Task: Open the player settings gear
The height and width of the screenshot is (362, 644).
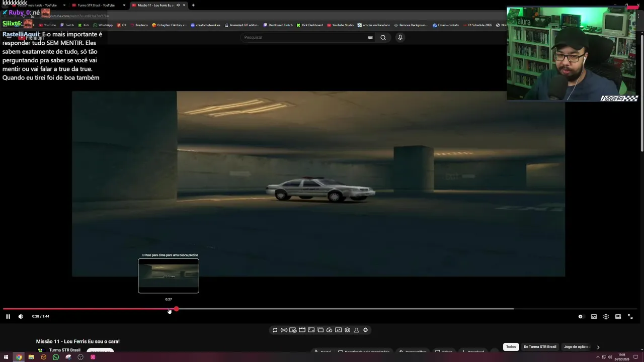Action: tap(606, 316)
